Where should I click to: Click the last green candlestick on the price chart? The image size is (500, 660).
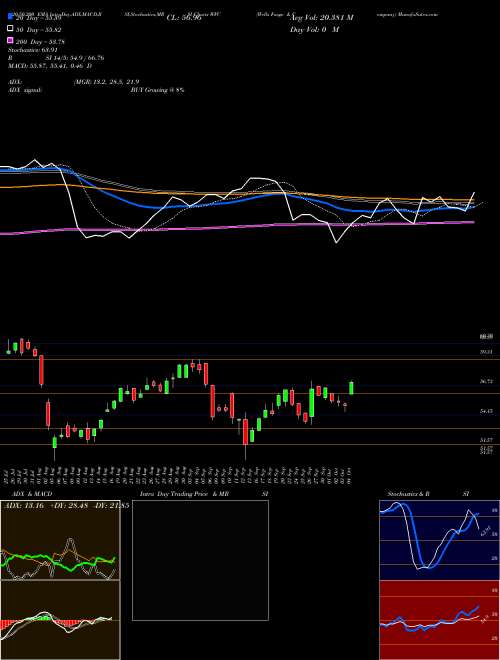pos(351,388)
